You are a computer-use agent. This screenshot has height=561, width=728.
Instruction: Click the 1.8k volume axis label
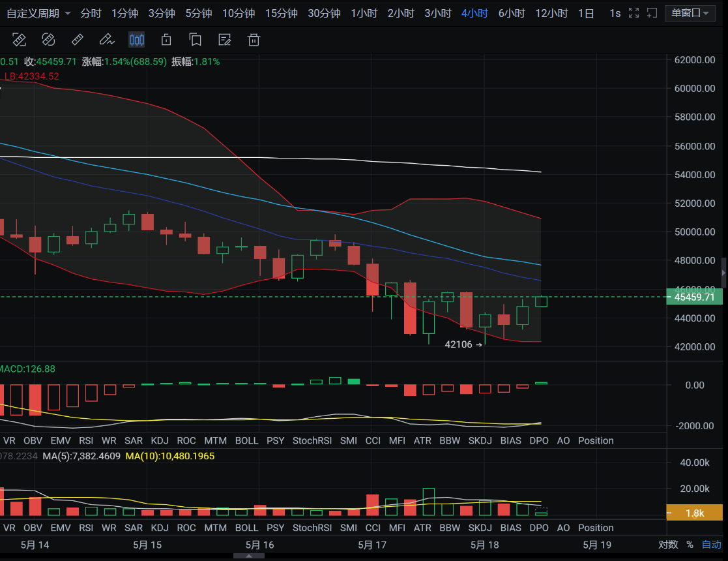(695, 513)
